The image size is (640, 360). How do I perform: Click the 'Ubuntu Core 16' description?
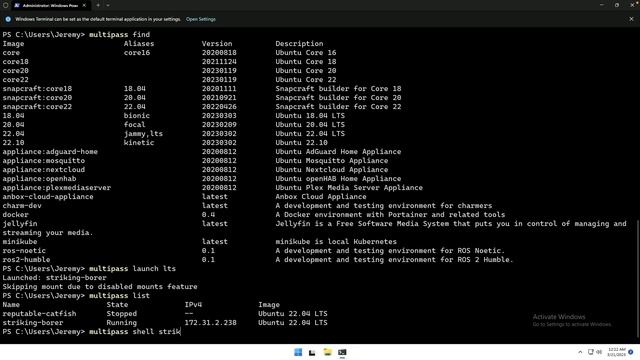[306, 53]
